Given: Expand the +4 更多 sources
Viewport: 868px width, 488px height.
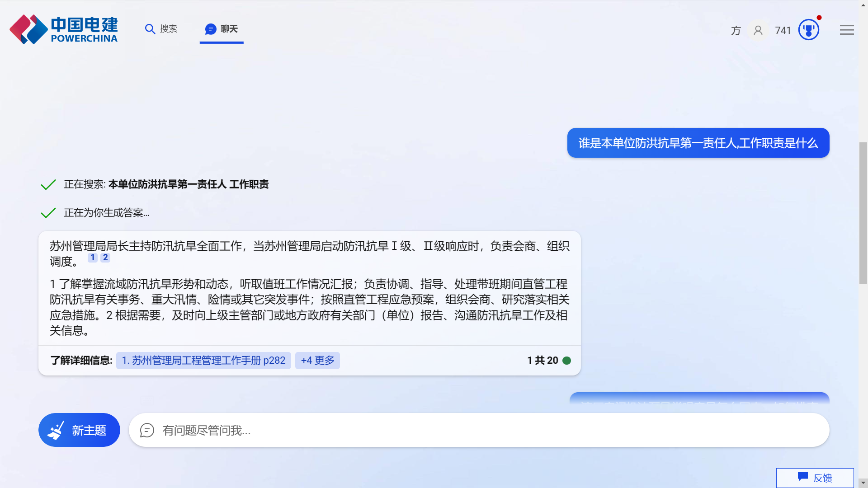Looking at the screenshot, I should [x=317, y=361].
